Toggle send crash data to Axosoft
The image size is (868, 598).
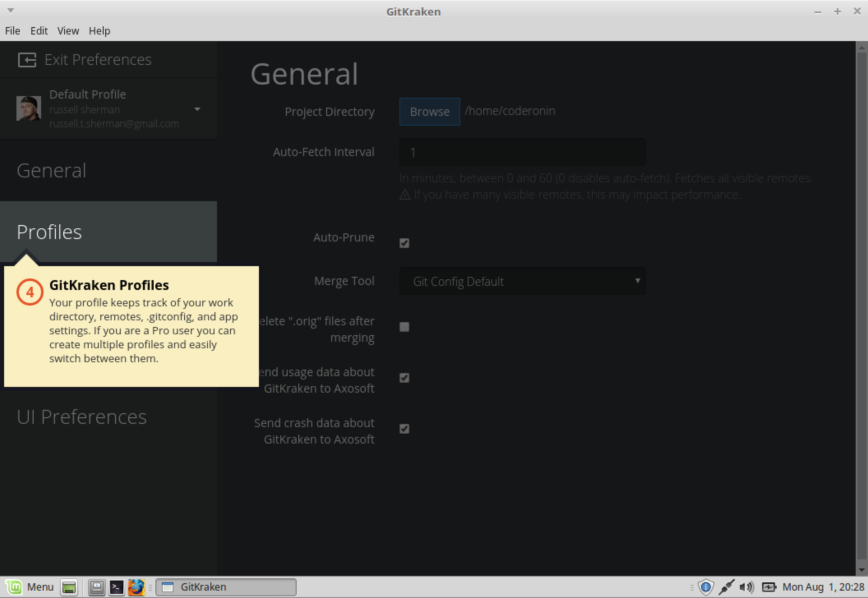coord(404,429)
